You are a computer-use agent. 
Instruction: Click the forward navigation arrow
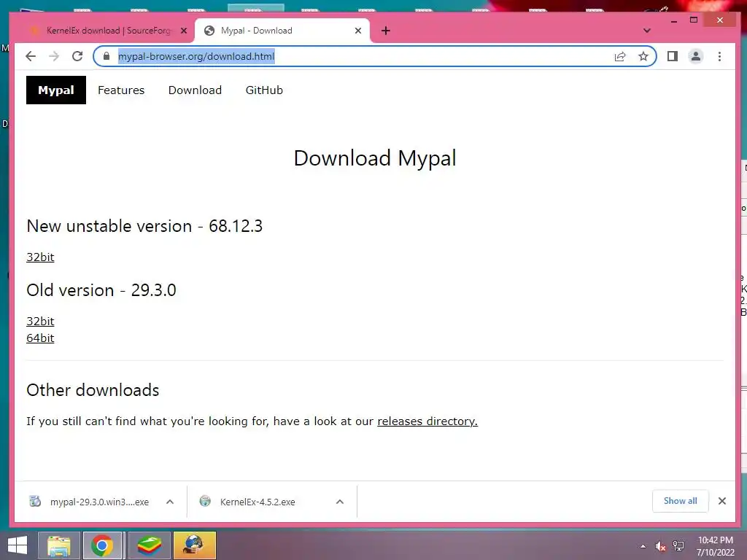pos(54,56)
